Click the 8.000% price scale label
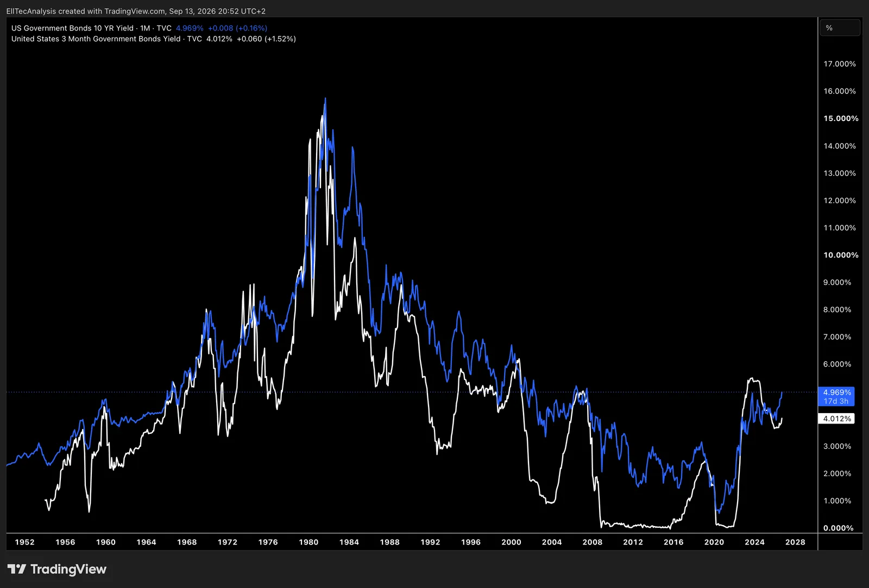 837,309
